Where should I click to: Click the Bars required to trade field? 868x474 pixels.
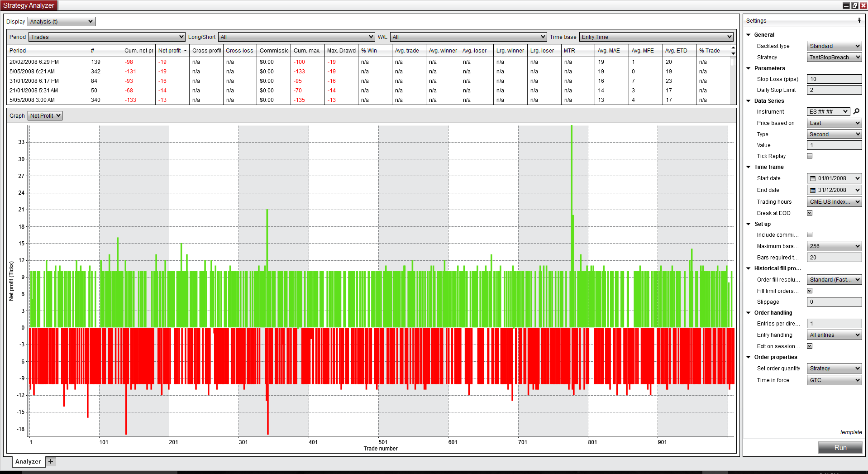835,258
